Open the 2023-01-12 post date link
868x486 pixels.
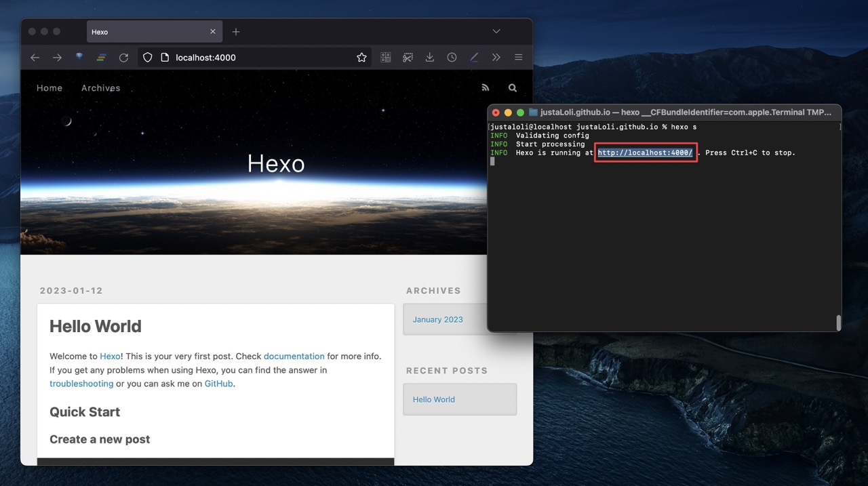tap(71, 291)
